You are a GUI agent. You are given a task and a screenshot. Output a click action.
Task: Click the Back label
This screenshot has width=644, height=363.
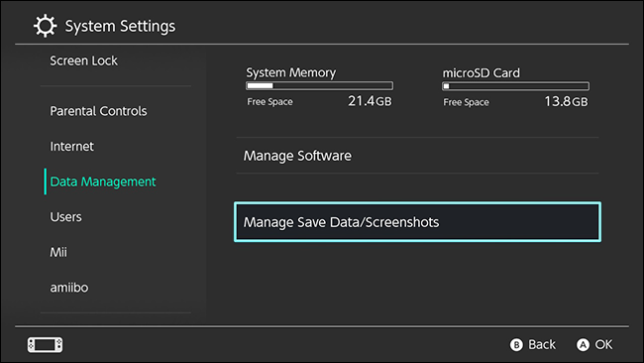[542, 344]
